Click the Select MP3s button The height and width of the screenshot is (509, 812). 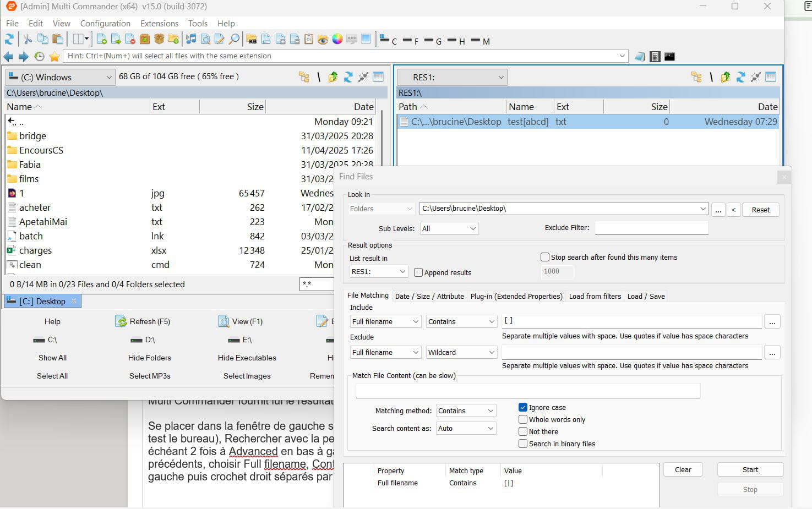coord(150,376)
